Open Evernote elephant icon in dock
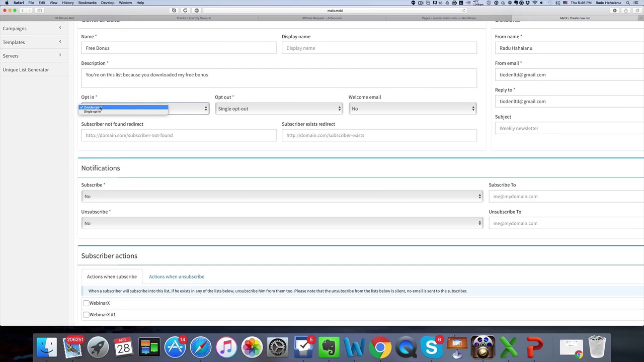 click(x=329, y=347)
